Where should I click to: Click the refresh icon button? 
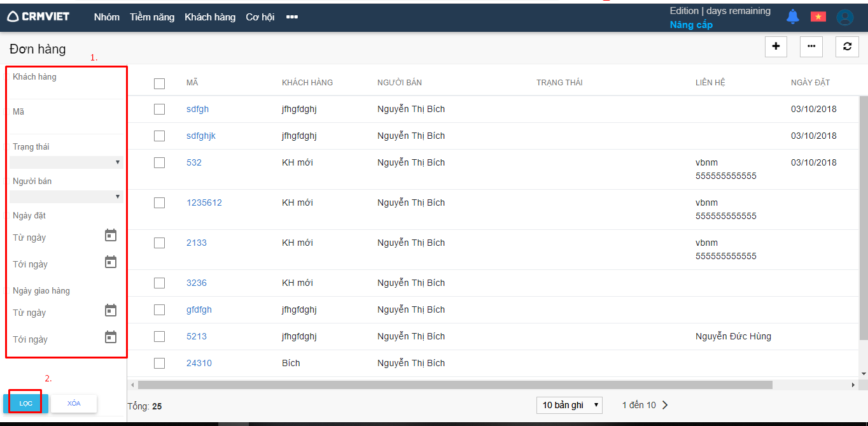tap(847, 46)
